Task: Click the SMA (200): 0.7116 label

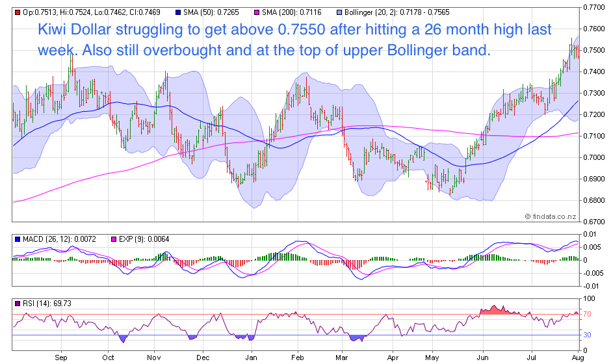Action: 292,12
